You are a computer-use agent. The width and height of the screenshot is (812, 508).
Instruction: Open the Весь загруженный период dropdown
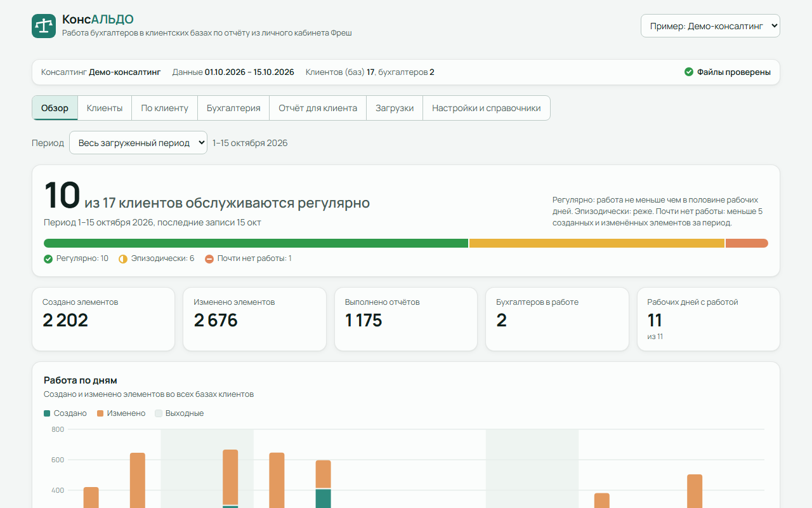(138, 143)
